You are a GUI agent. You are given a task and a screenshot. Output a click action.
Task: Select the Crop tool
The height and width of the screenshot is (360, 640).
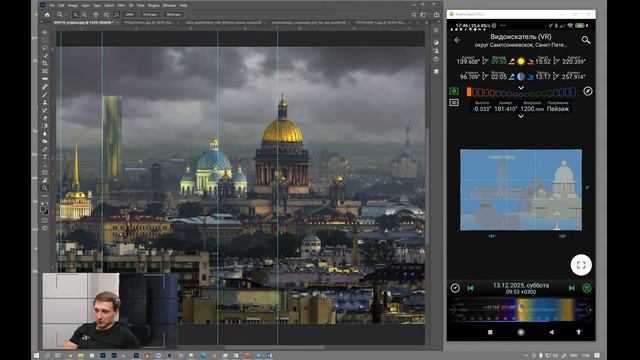(44, 63)
